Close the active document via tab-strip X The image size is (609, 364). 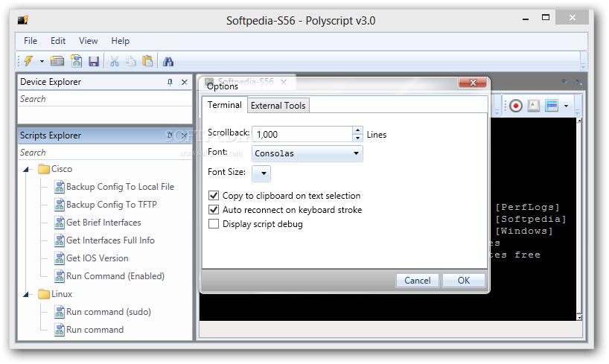pyautogui.click(x=578, y=82)
